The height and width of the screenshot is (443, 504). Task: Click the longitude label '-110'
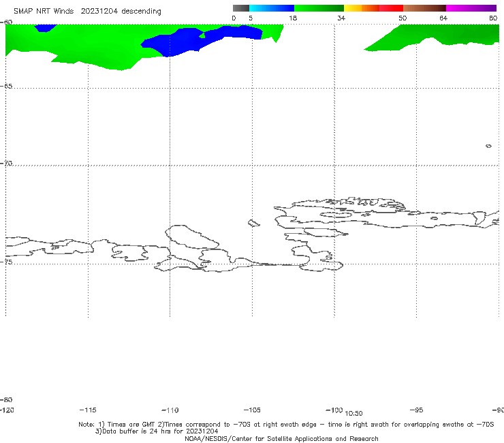(170, 410)
